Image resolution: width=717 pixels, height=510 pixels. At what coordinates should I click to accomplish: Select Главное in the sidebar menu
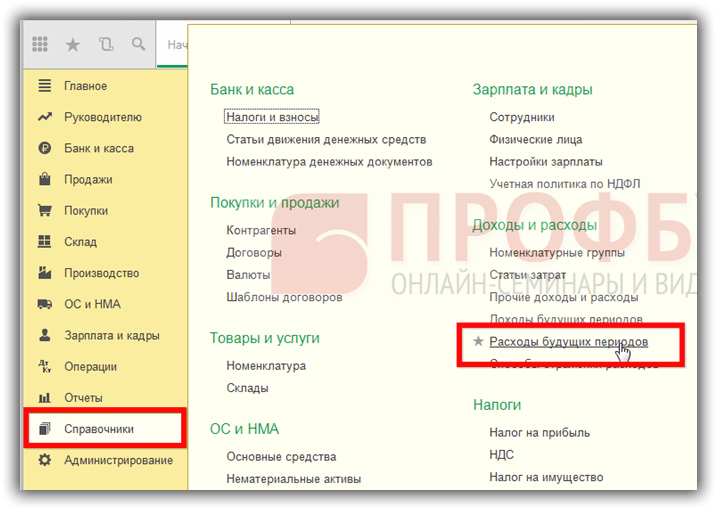coord(85,86)
